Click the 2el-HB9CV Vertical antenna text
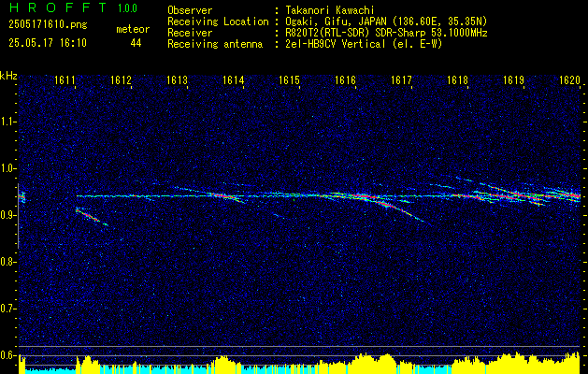588x374 pixels. tap(365, 44)
